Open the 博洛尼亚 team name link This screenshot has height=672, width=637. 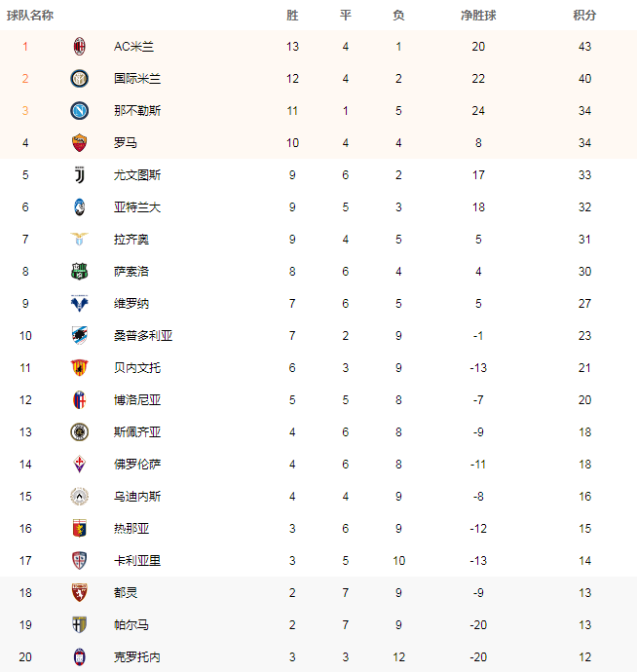tap(137, 400)
